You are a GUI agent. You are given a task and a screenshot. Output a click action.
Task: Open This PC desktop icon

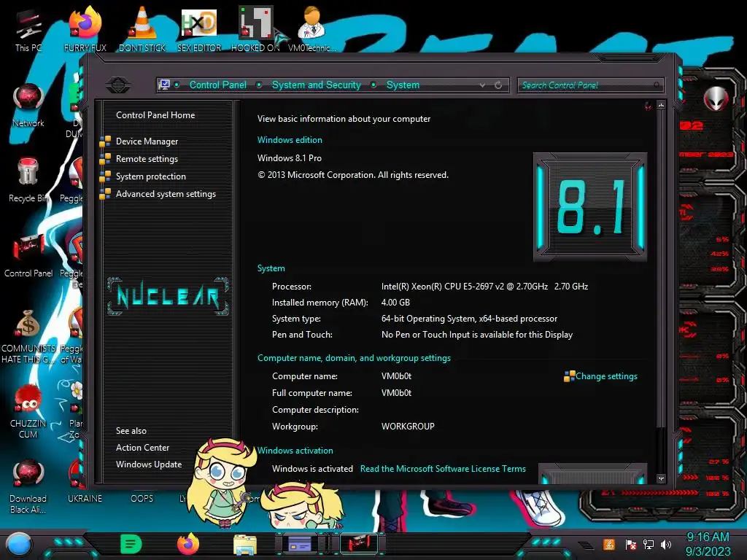coord(28,31)
